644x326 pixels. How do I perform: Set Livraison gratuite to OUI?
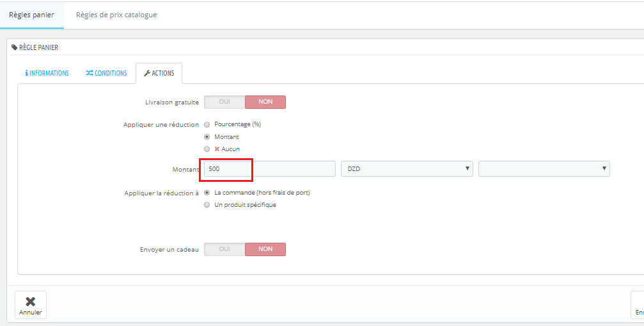(224, 102)
